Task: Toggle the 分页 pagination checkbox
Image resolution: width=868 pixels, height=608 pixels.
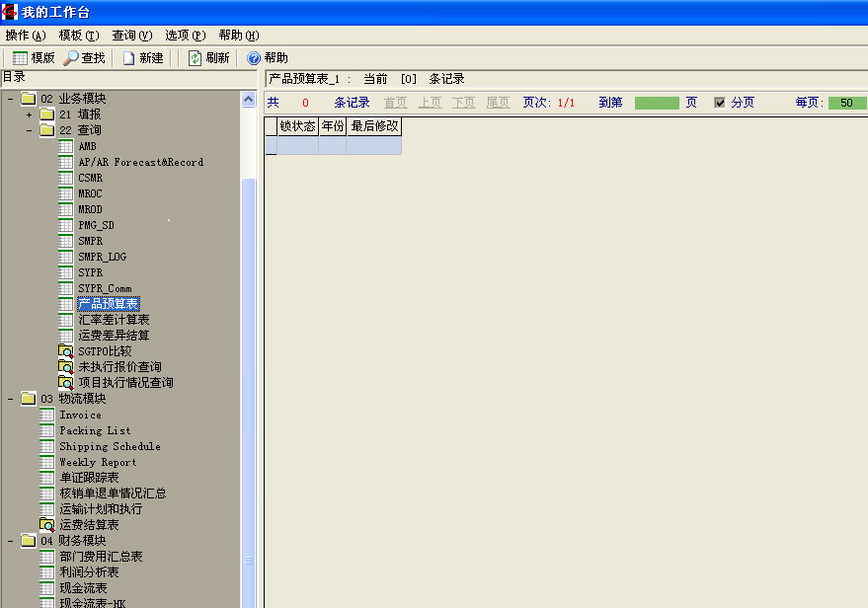Action: coord(720,103)
